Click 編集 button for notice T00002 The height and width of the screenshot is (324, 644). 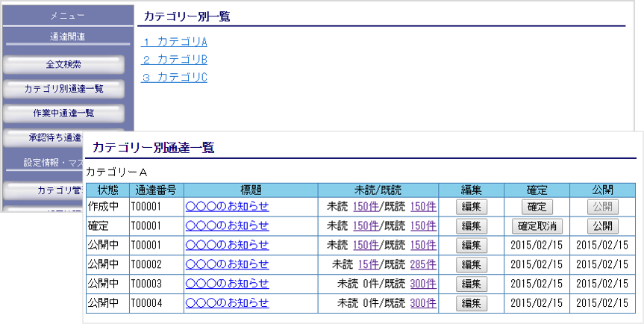(471, 264)
